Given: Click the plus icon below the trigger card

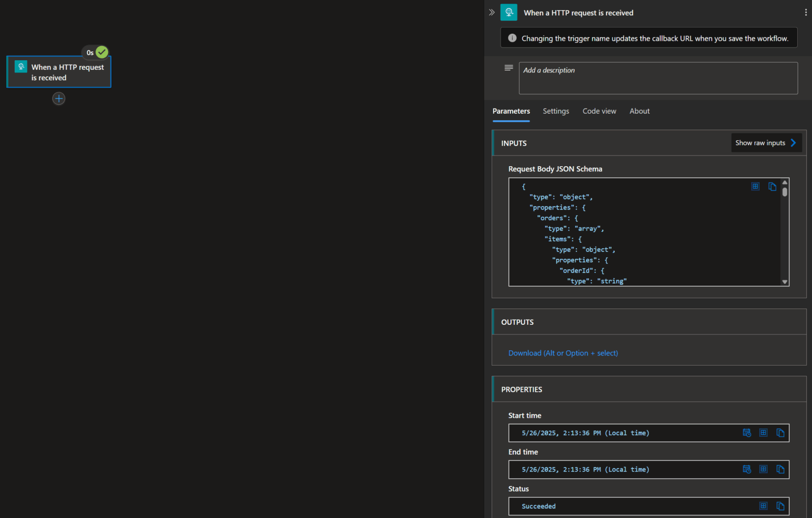Looking at the screenshot, I should [x=58, y=98].
